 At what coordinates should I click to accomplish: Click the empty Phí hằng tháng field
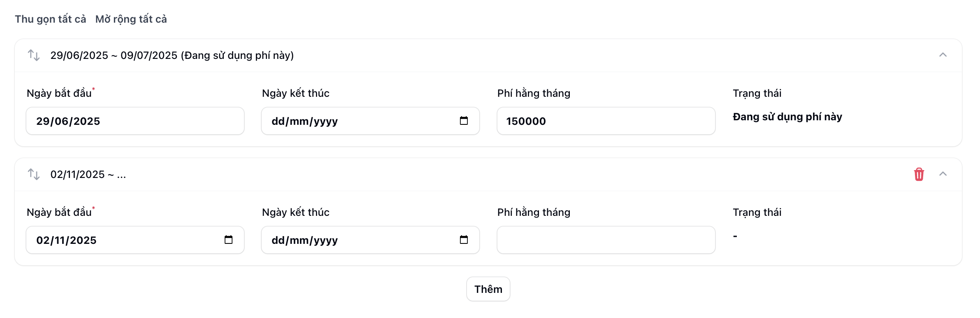[606, 240]
